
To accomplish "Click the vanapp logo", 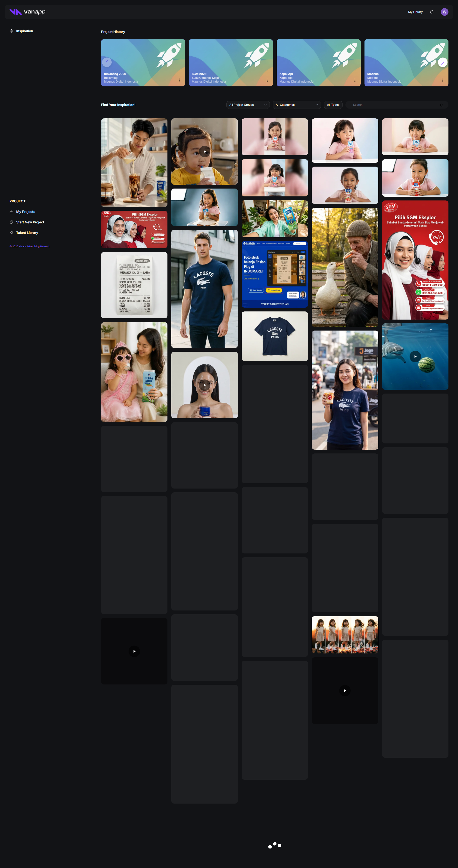I will coord(27,12).
